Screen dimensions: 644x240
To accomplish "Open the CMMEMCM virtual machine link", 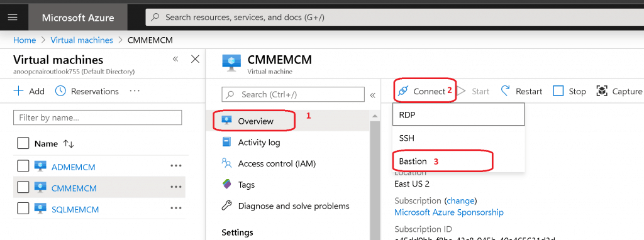I will 74,188.
